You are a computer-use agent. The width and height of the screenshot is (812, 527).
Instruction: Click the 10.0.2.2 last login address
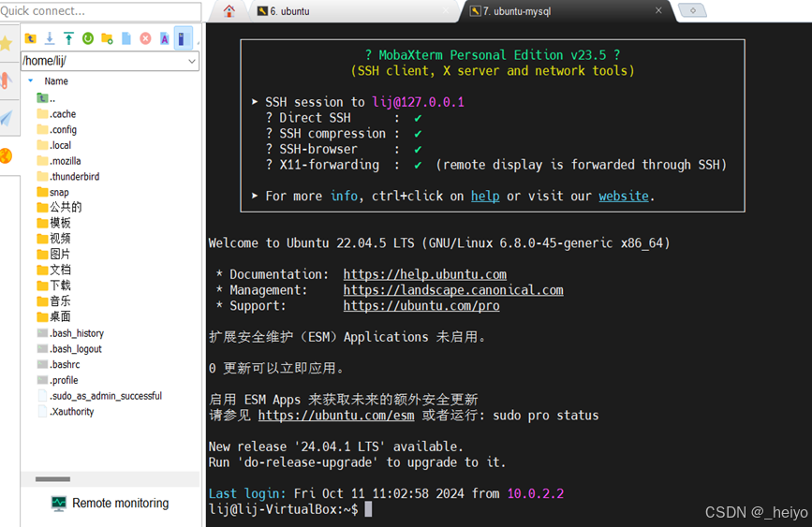536,494
